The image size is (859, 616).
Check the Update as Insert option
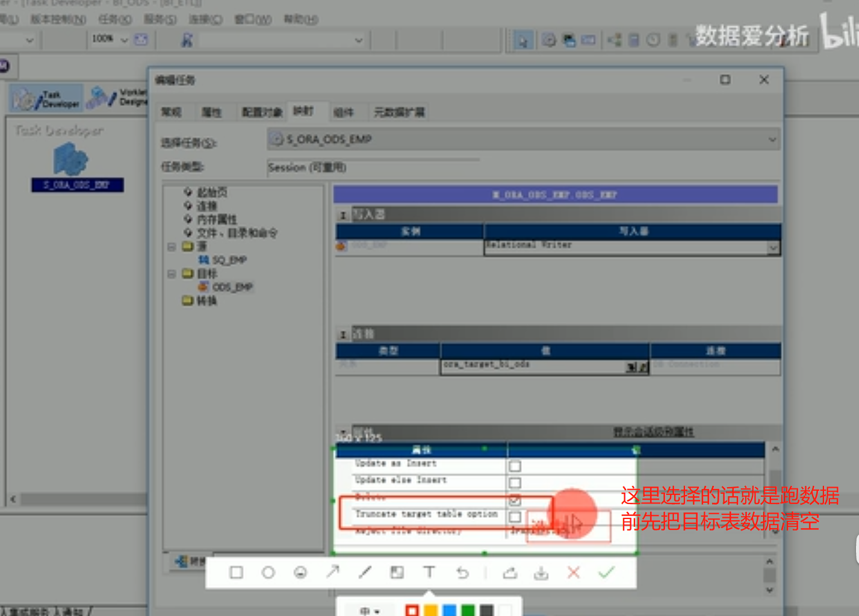tap(515, 465)
